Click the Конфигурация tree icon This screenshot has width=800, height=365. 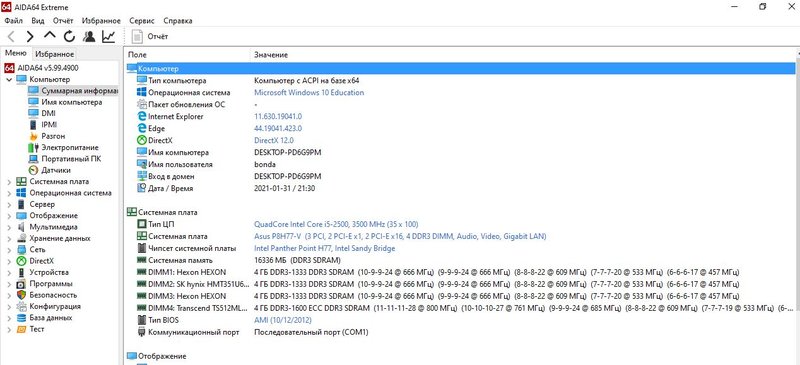coord(21,306)
